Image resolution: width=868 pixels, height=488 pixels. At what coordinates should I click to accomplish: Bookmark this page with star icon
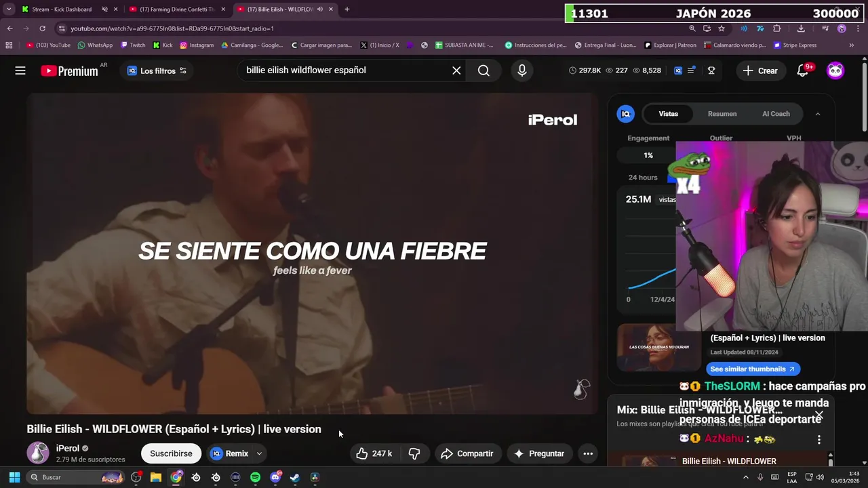[722, 28]
